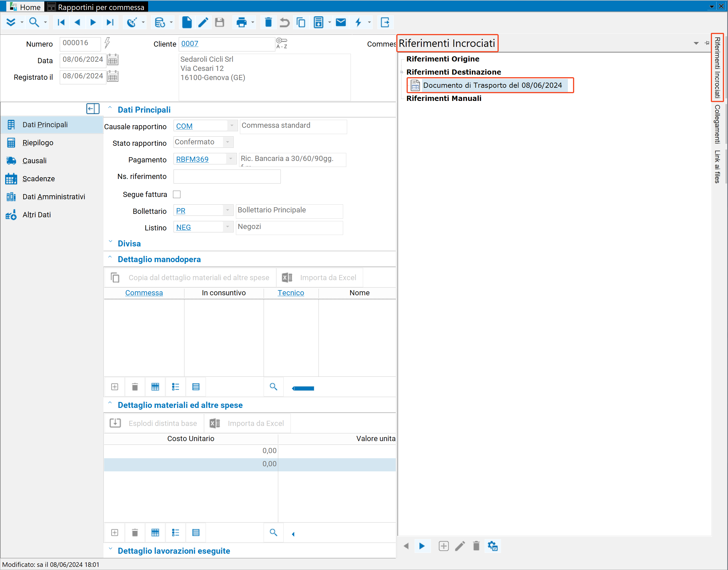Go to the first record
Image resolution: width=728 pixels, height=570 pixels.
pyautogui.click(x=61, y=22)
